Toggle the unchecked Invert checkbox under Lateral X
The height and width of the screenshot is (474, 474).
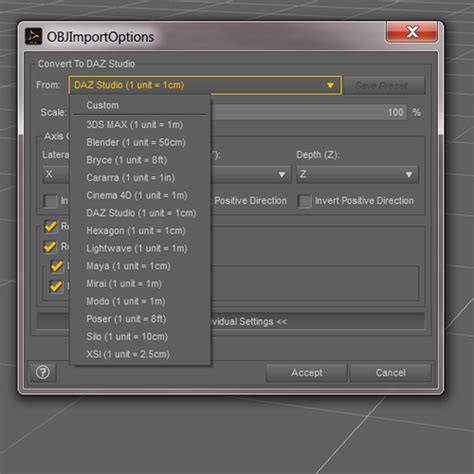pos(50,201)
